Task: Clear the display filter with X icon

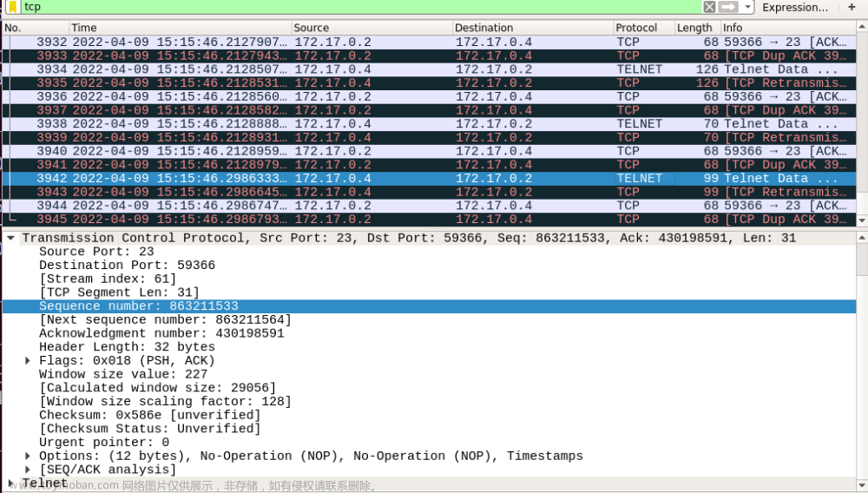Action: tap(709, 7)
